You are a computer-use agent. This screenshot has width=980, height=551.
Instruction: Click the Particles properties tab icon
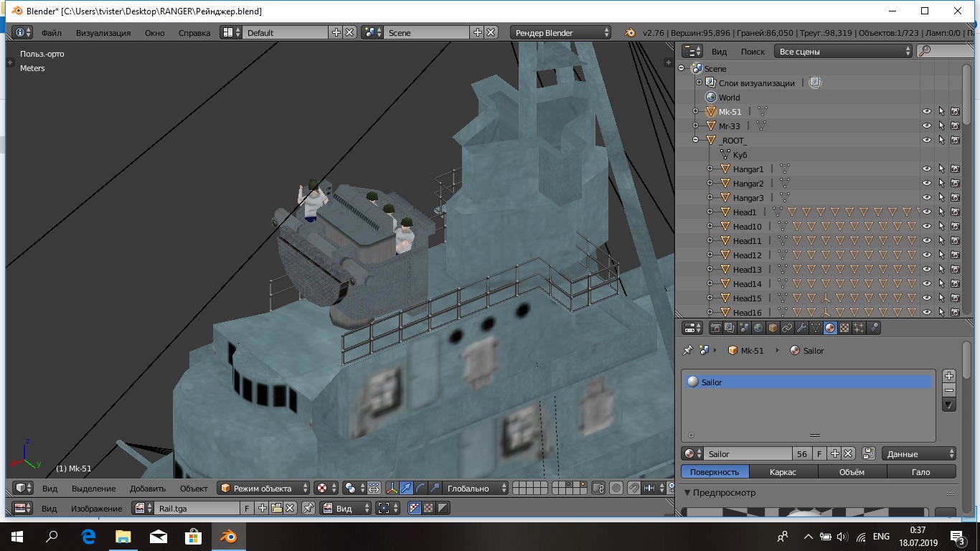(859, 329)
